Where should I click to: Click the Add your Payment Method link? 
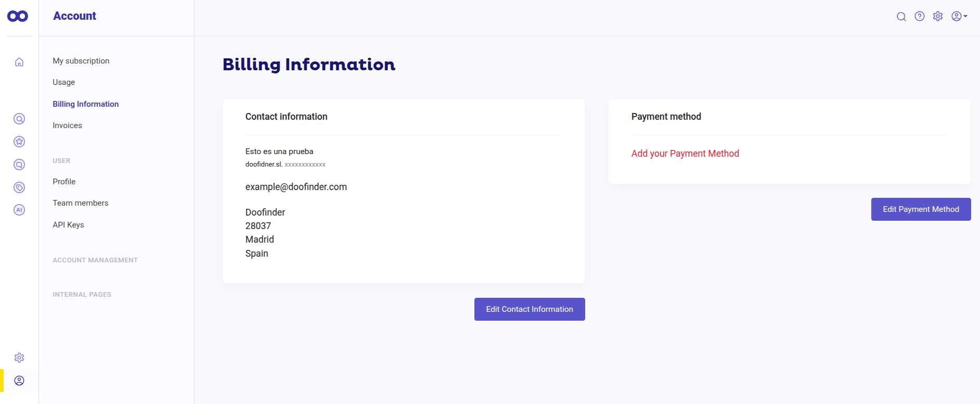685,154
